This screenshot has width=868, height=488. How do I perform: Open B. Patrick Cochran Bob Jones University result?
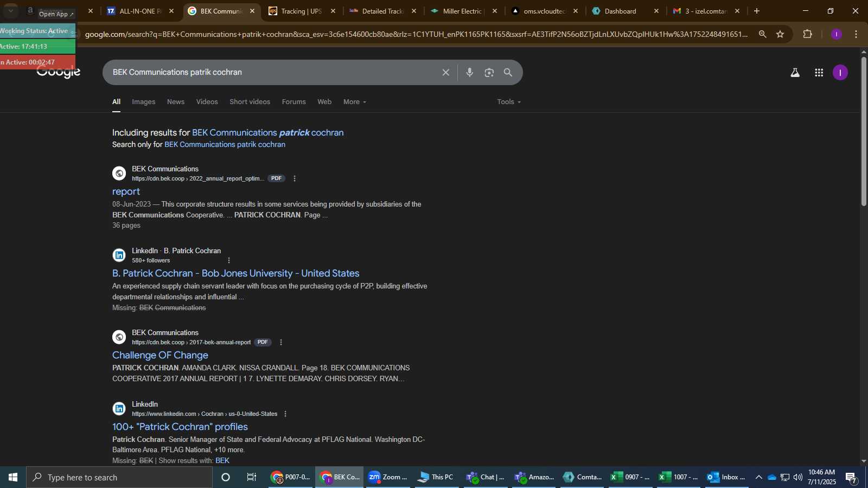pyautogui.click(x=236, y=273)
